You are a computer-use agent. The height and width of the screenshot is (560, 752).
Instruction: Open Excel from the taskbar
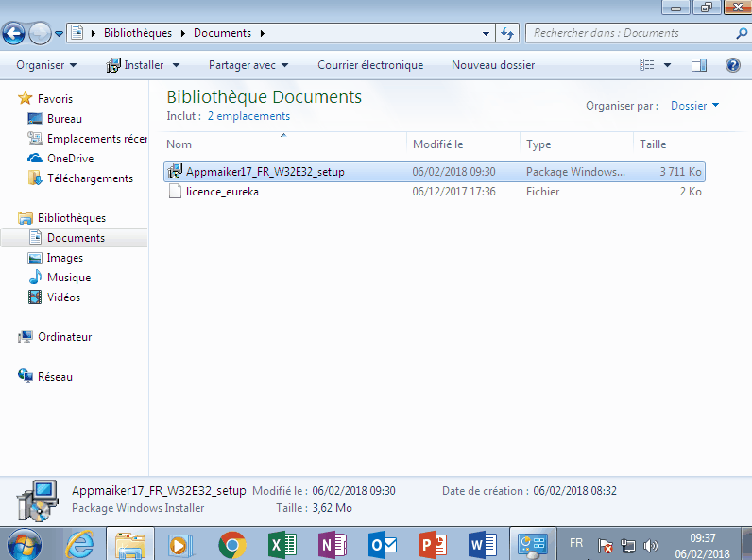point(283,545)
